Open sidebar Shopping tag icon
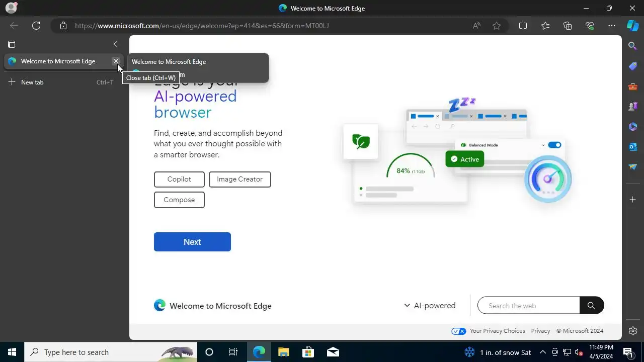 (633, 66)
